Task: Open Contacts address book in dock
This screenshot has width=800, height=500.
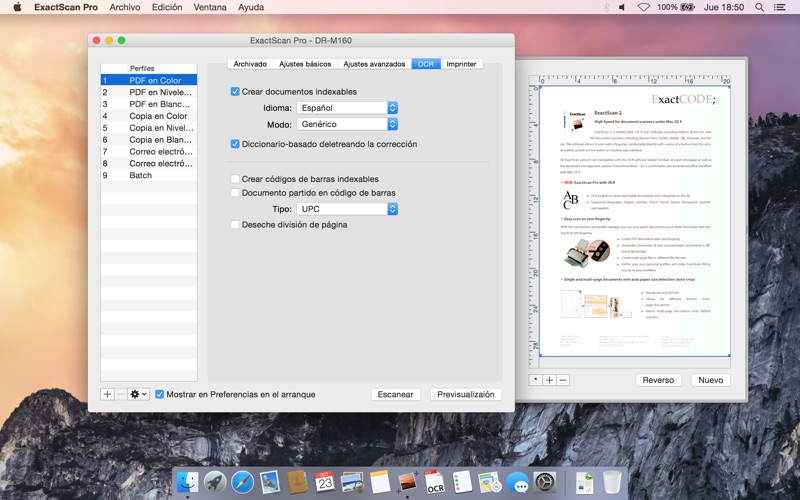Action: [297, 482]
